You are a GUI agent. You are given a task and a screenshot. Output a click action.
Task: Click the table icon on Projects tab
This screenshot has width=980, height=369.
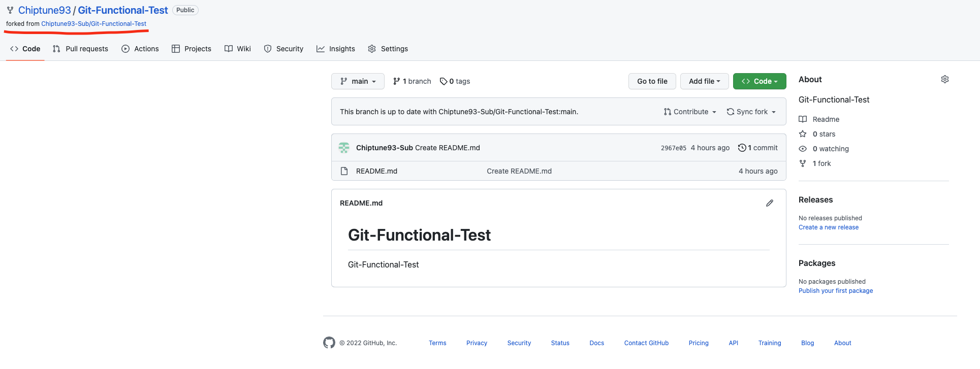click(176, 49)
